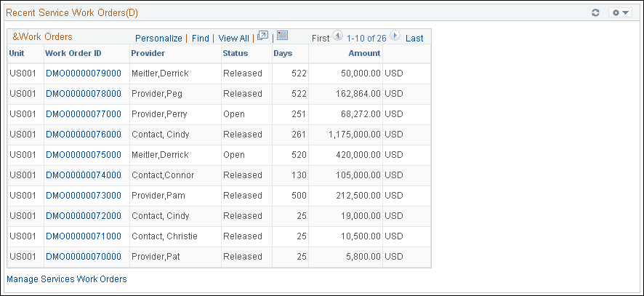Open work order DMO00000076000
Viewport: 644px width, 296px height.
84,135
